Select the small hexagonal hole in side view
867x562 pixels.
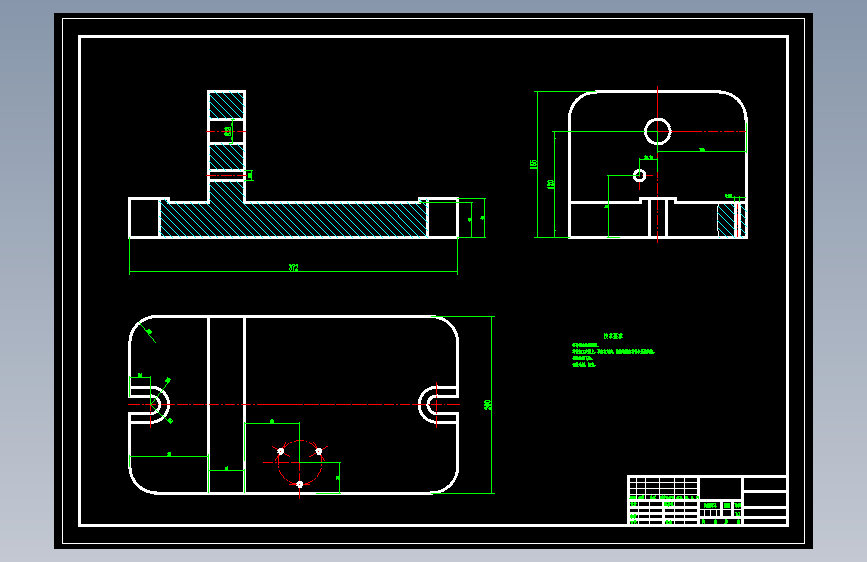point(640,175)
